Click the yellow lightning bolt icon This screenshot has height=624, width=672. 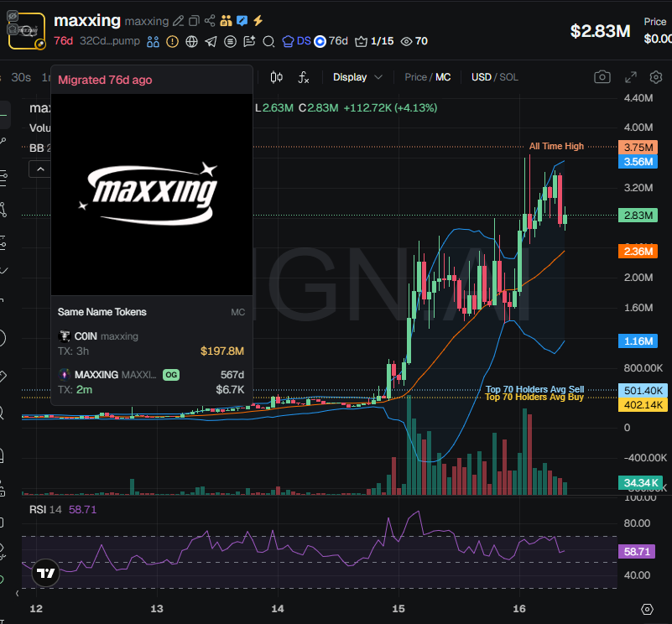(258, 21)
